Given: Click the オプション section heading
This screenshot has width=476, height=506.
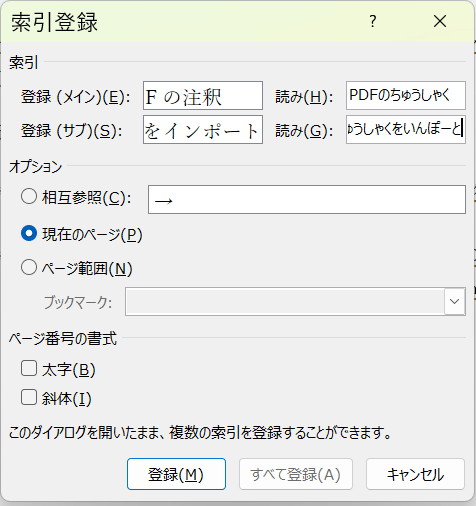Looking at the screenshot, I should 35,166.
